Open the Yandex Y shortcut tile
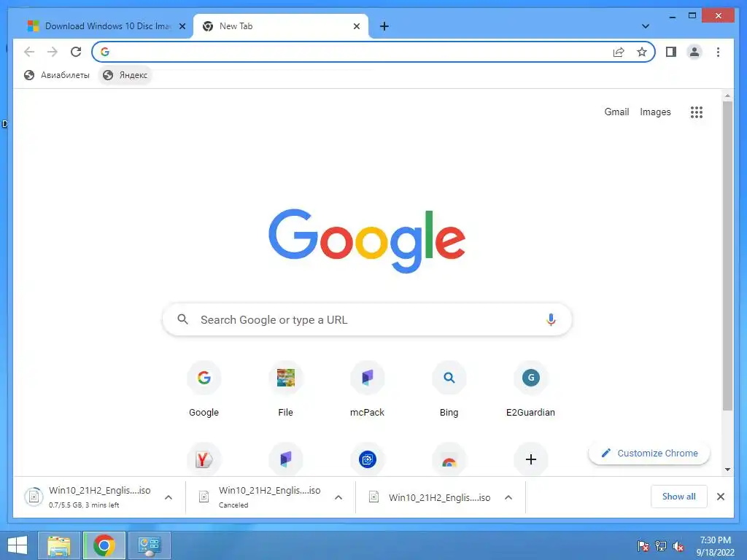 pyautogui.click(x=204, y=459)
